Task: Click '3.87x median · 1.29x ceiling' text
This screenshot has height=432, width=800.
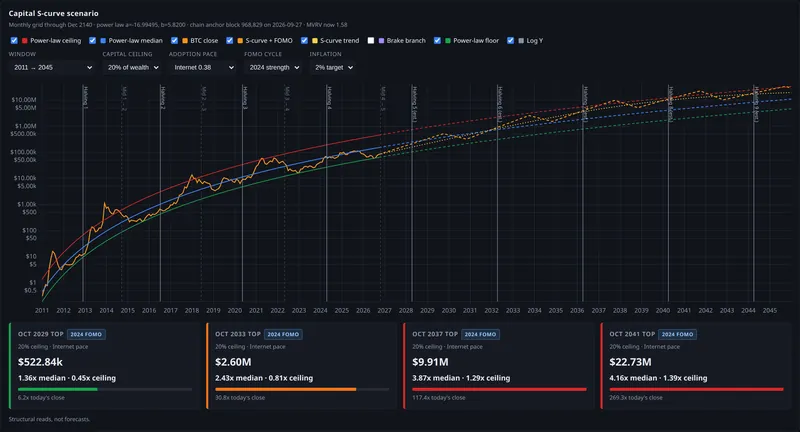Action: pos(461,378)
